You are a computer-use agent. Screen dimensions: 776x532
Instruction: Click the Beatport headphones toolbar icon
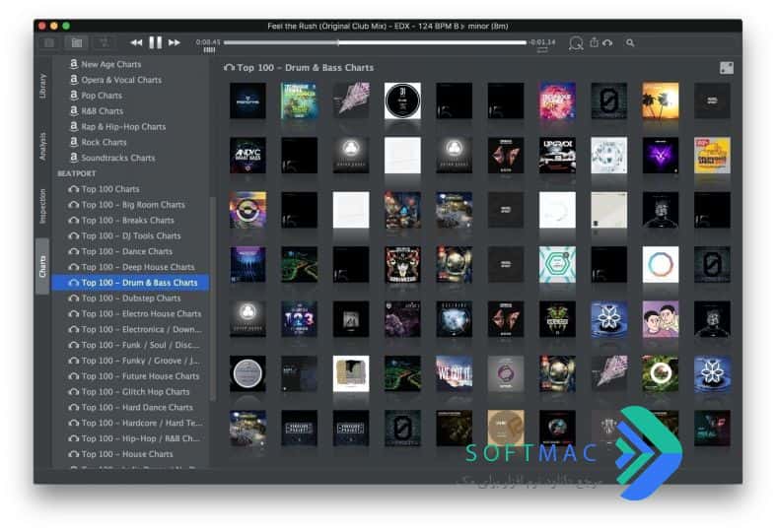pos(607,43)
